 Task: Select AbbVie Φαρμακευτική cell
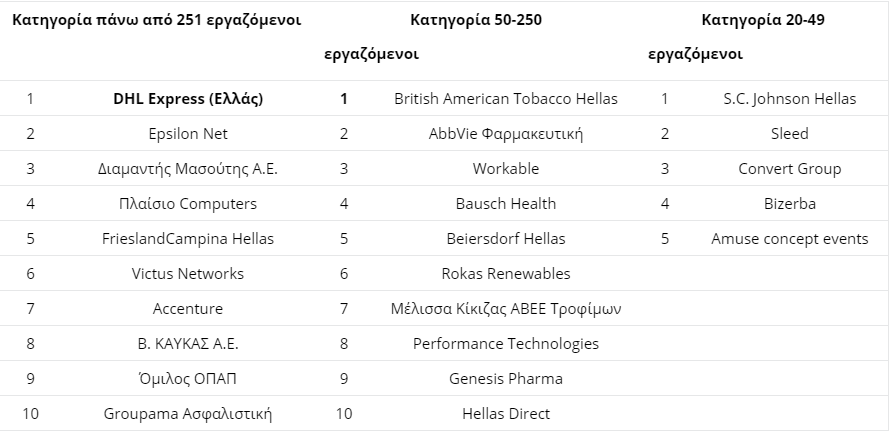coord(506,134)
